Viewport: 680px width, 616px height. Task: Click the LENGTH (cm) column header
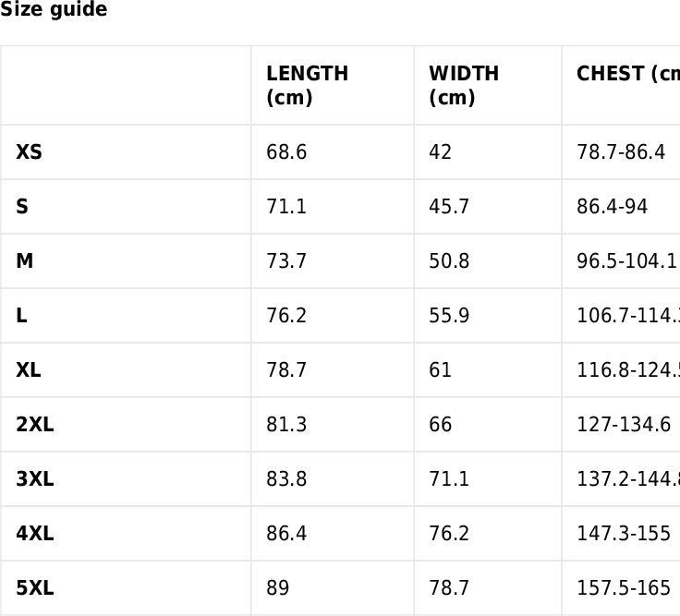coord(307,85)
